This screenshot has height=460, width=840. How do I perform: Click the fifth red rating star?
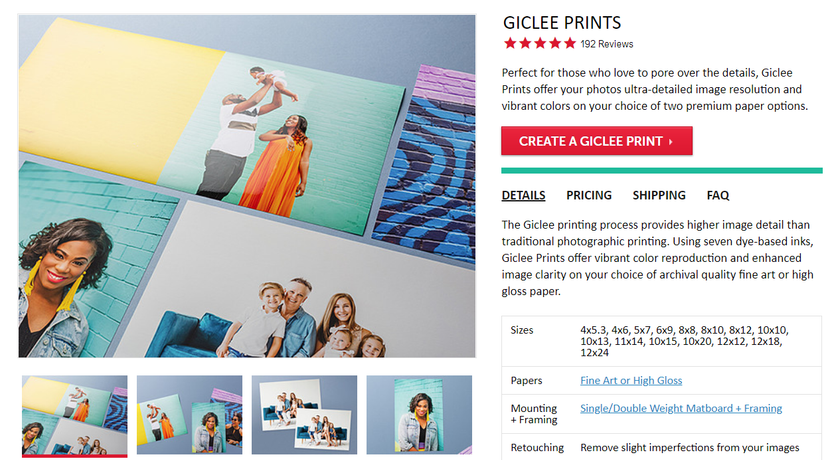(x=570, y=43)
